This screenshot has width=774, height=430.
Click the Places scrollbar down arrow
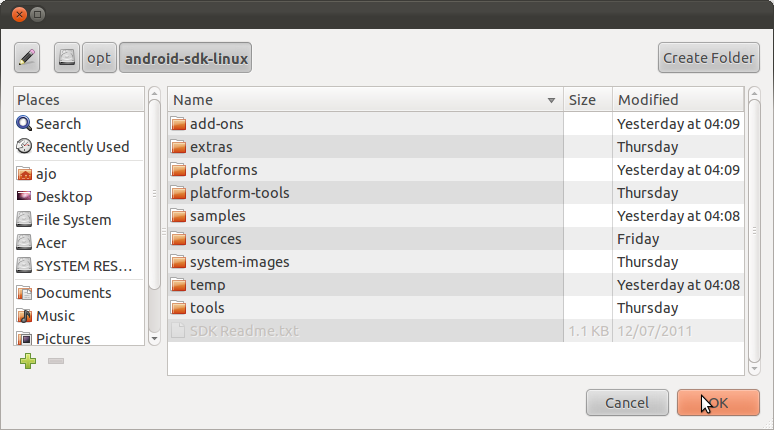tap(154, 339)
